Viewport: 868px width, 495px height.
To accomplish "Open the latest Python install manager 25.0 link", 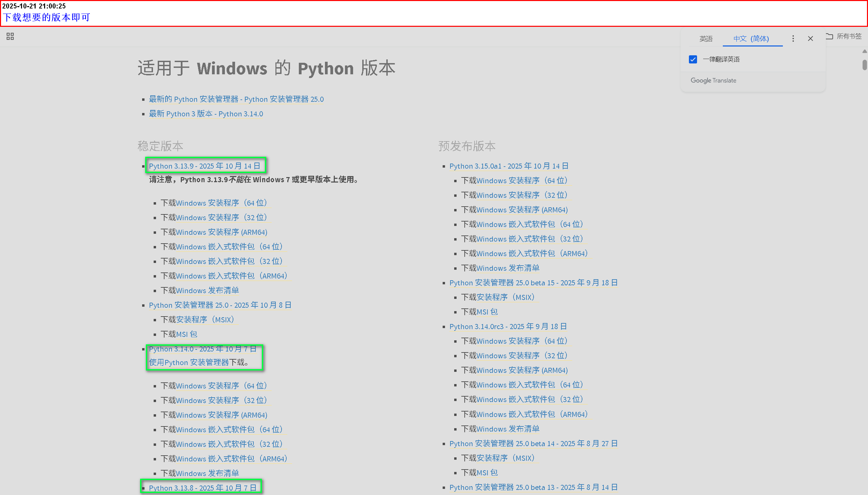I will point(236,99).
